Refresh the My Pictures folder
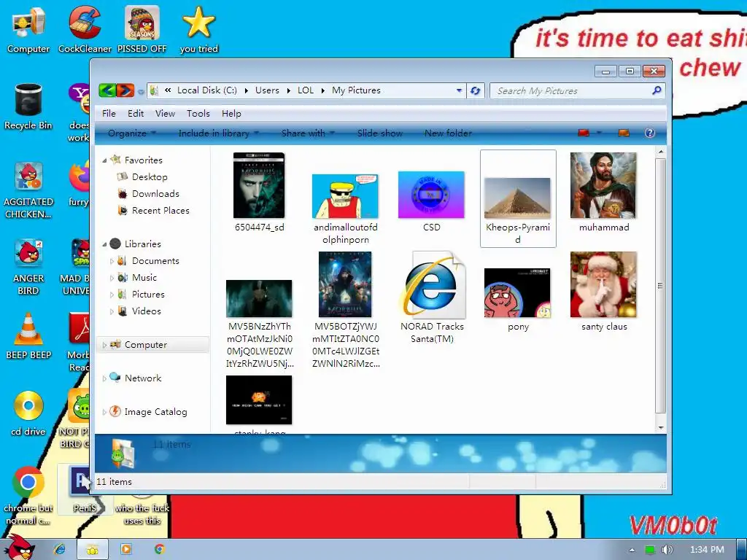Image resolution: width=747 pixels, height=560 pixels. pyautogui.click(x=475, y=90)
